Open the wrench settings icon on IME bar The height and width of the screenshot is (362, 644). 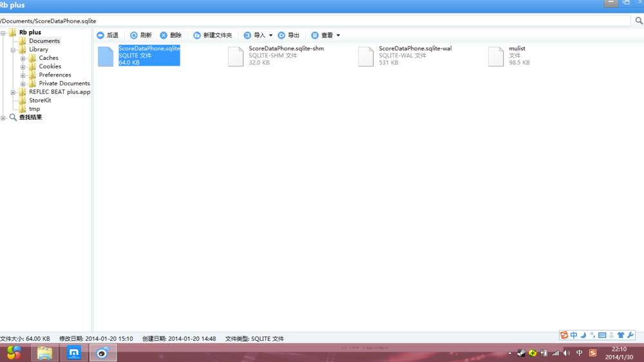coord(630,336)
